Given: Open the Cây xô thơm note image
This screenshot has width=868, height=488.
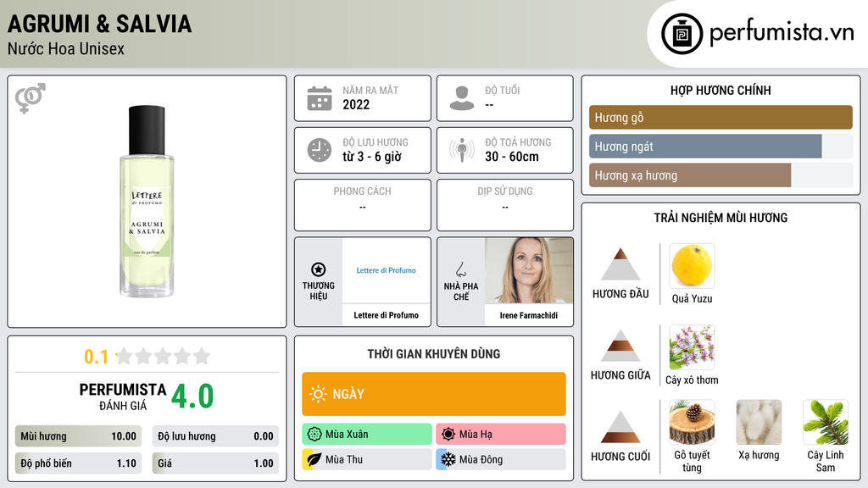Looking at the screenshot, I should coord(692,347).
